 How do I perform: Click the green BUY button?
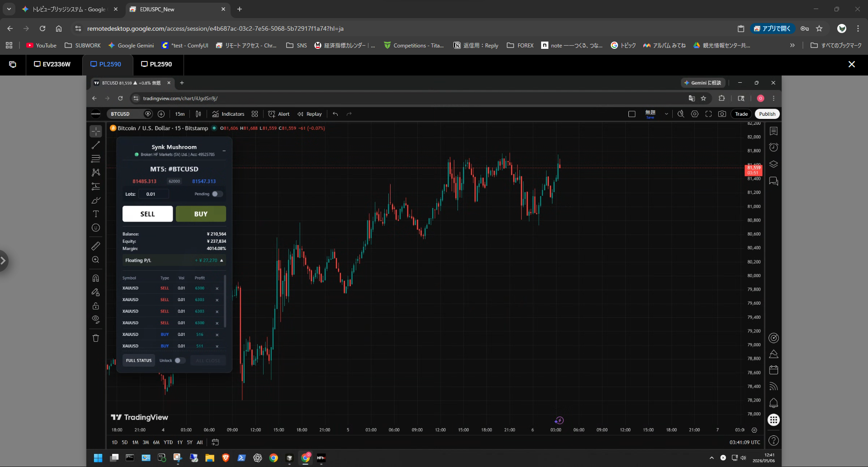201,214
